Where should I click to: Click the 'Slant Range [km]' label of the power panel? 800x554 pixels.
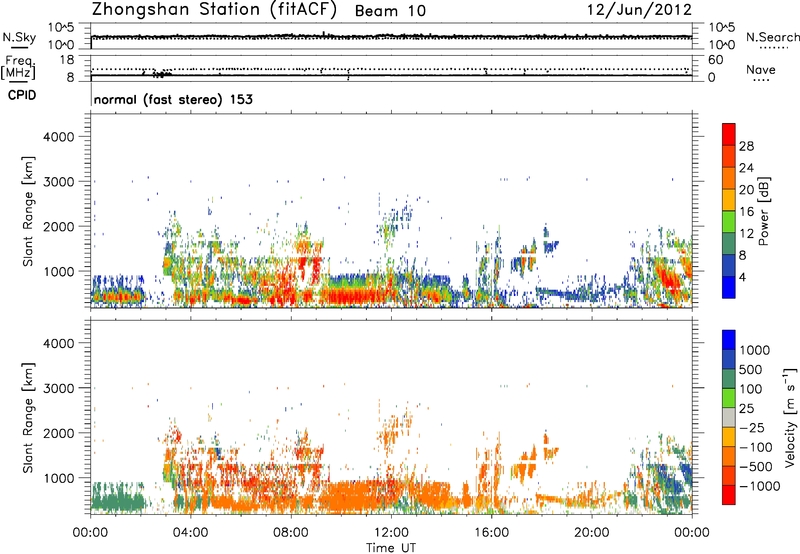point(28,211)
